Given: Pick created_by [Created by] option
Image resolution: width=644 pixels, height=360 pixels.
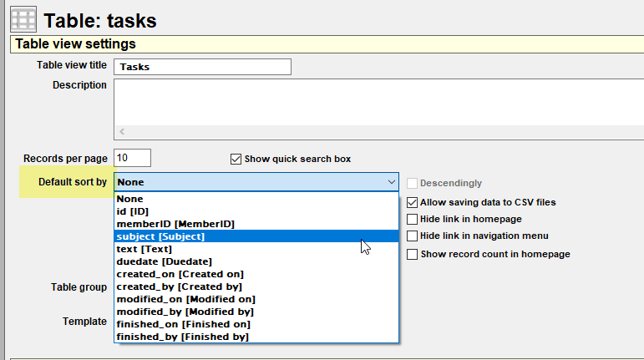Looking at the screenshot, I should [256, 286].
